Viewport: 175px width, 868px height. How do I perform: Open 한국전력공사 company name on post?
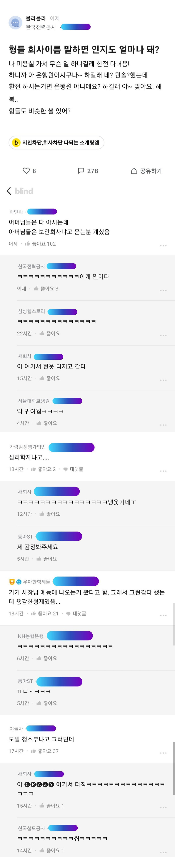point(41,27)
